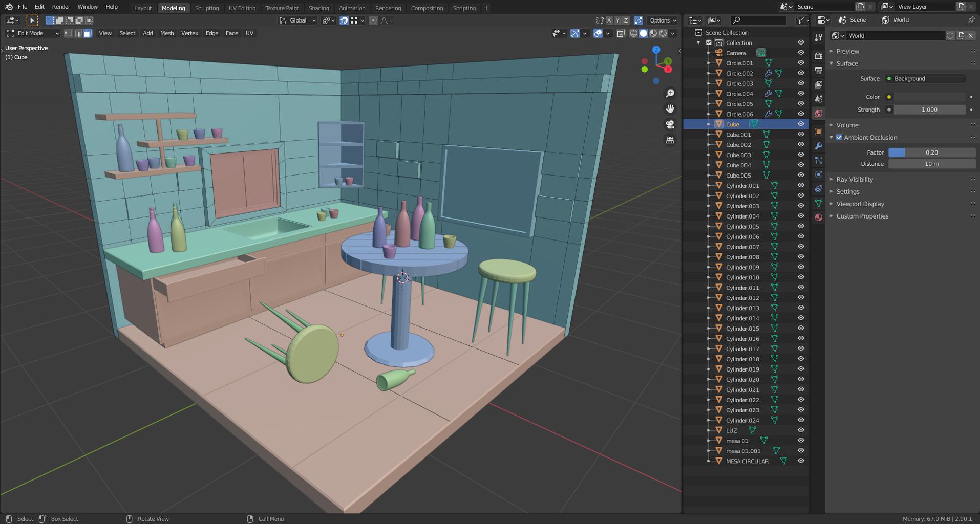Open the Modifier properties wrench tab
Screen dimensions: 980x524
click(818, 146)
